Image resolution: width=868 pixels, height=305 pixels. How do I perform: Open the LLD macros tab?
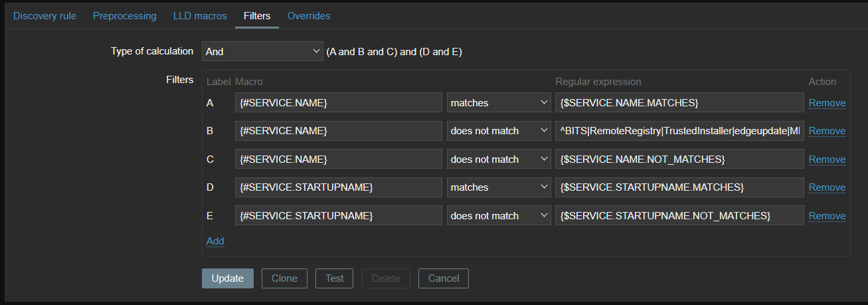(199, 15)
